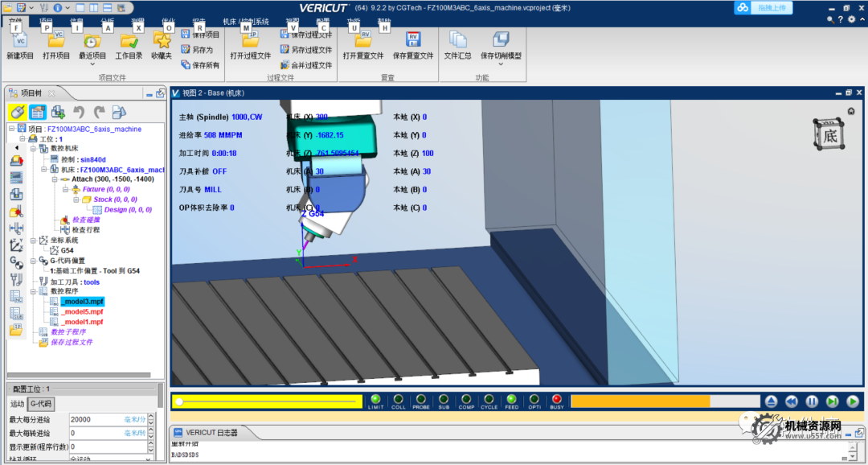The height and width of the screenshot is (465, 868).
Task: Toggle the FEED indicator light
Action: click(x=512, y=399)
